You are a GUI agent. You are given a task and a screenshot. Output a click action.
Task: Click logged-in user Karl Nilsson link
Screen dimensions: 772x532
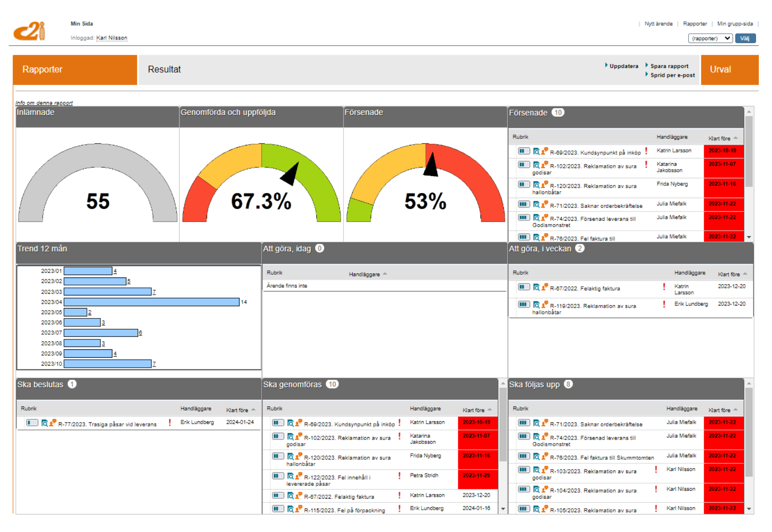click(112, 38)
